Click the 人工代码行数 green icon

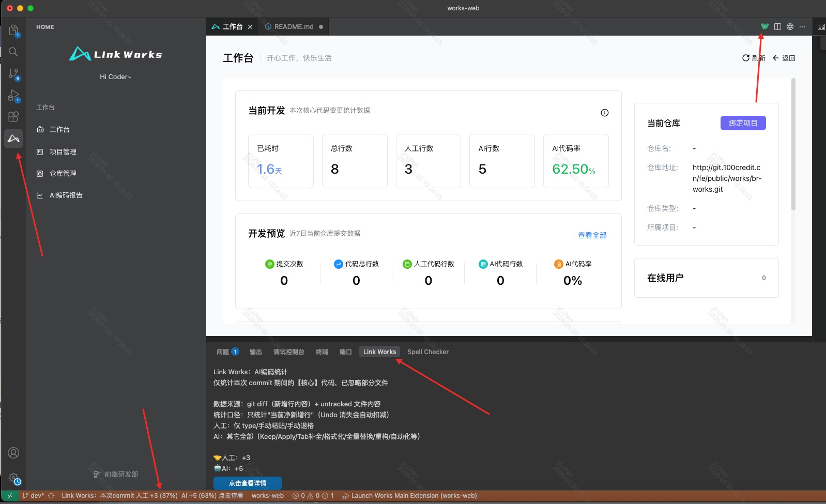407,264
